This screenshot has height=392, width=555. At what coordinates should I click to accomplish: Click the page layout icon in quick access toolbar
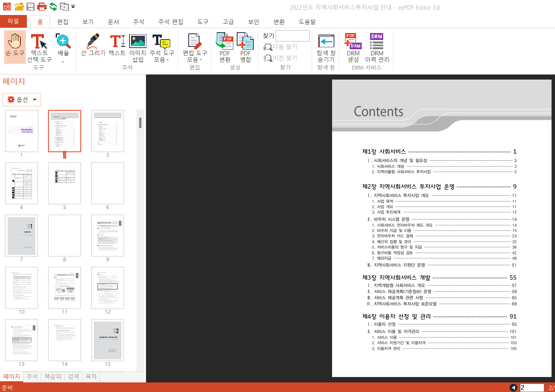click(x=64, y=7)
